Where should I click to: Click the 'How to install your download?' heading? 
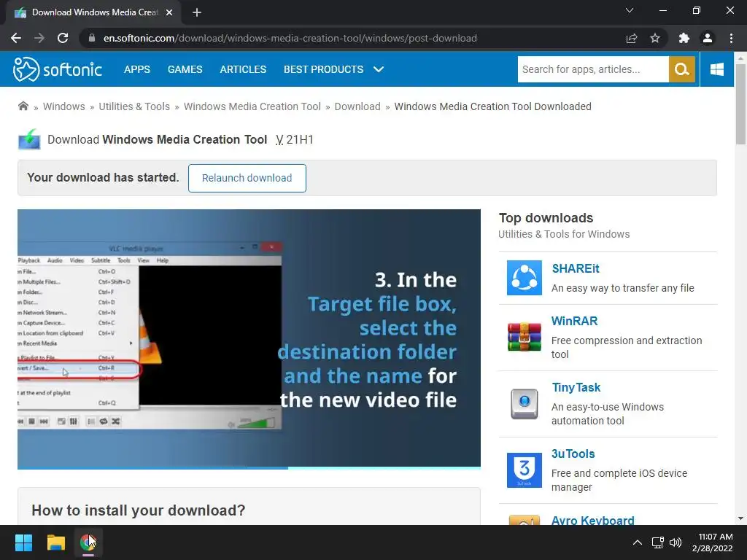pos(138,510)
